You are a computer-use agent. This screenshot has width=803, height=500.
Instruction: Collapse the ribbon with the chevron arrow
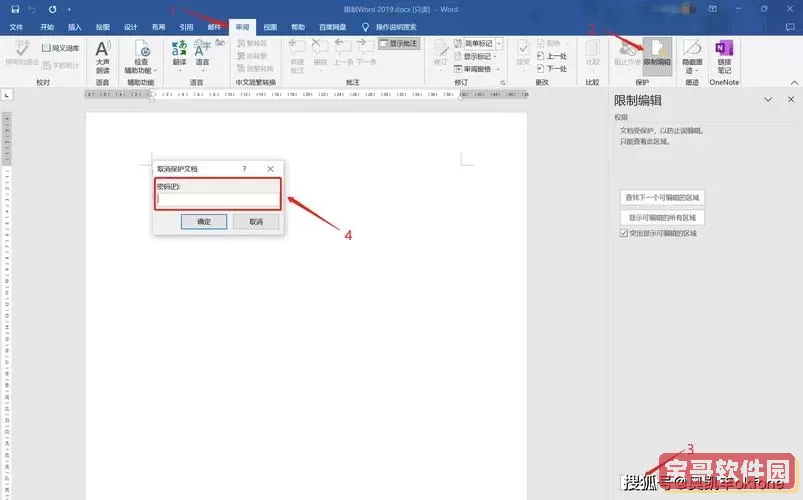pos(794,82)
